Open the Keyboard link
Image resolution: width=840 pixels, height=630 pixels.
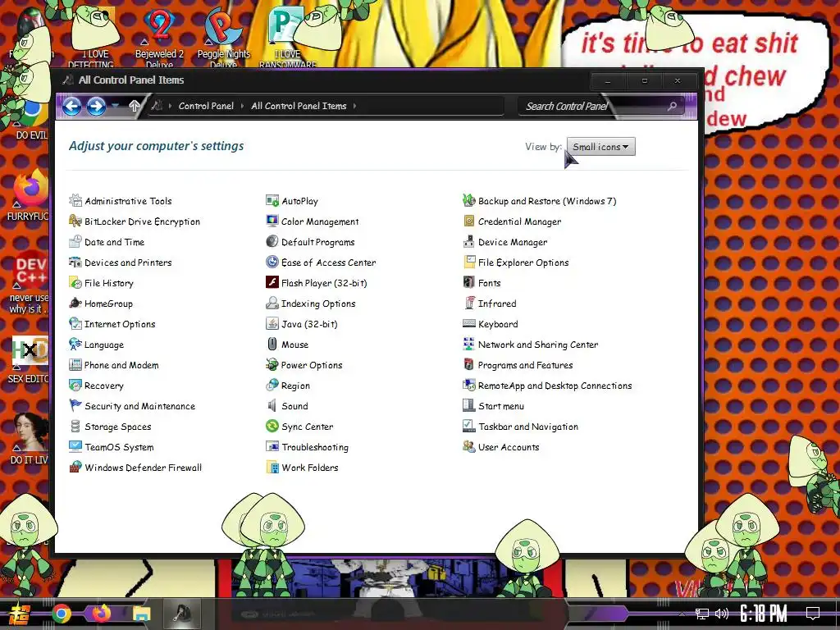(498, 324)
